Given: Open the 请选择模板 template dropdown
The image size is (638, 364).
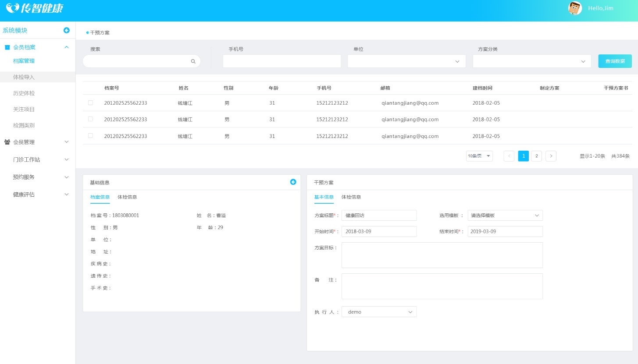Looking at the screenshot, I should [505, 216].
